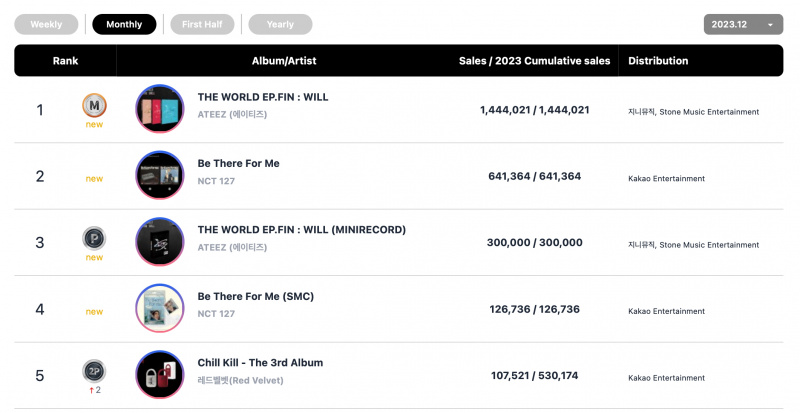
Task: Switch to the Weekly chart tab
Action: (x=46, y=25)
